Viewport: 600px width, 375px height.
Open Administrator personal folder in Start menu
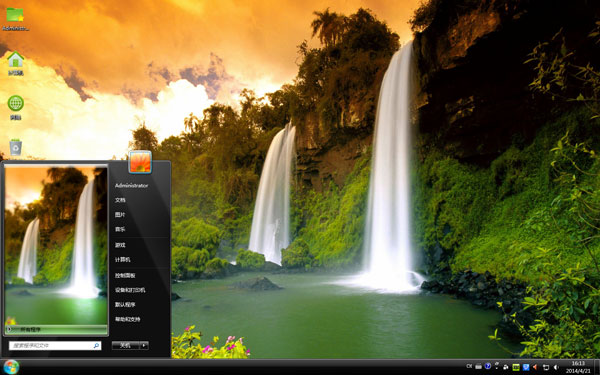point(131,186)
